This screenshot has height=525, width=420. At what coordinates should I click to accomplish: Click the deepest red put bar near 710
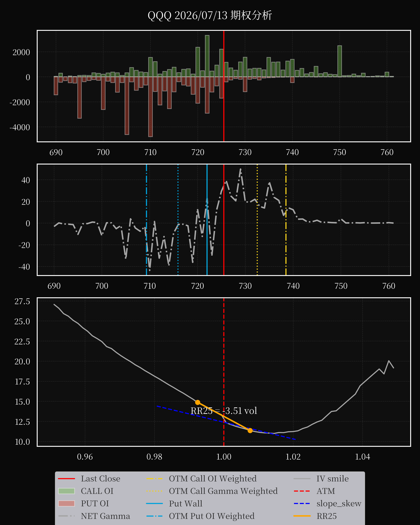click(150, 107)
